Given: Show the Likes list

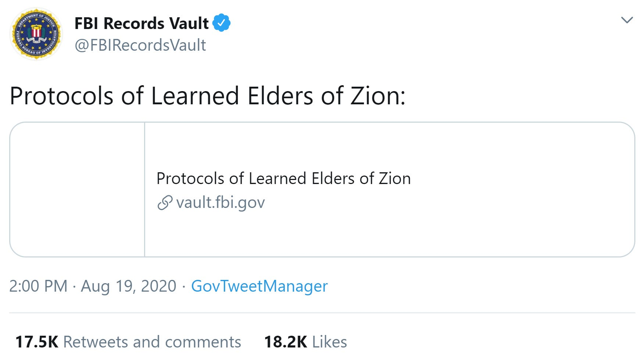Looking at the screenshot, I should 329,342.
